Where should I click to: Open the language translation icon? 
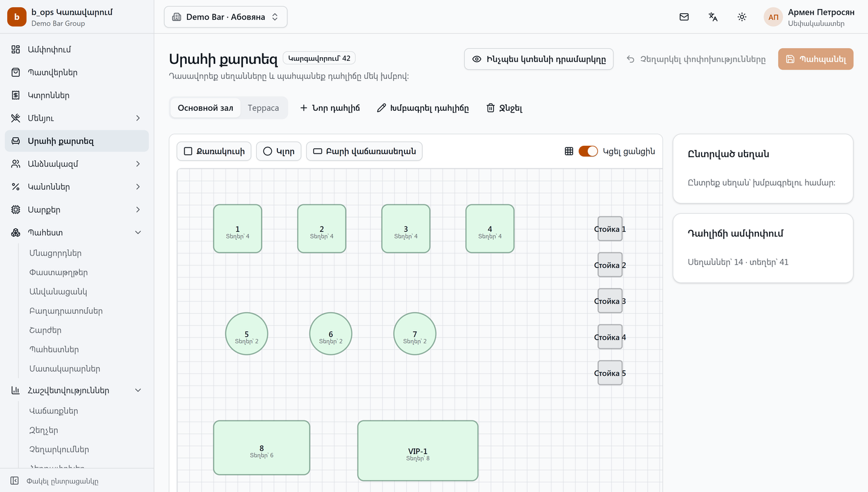click(x=713, y=17)
